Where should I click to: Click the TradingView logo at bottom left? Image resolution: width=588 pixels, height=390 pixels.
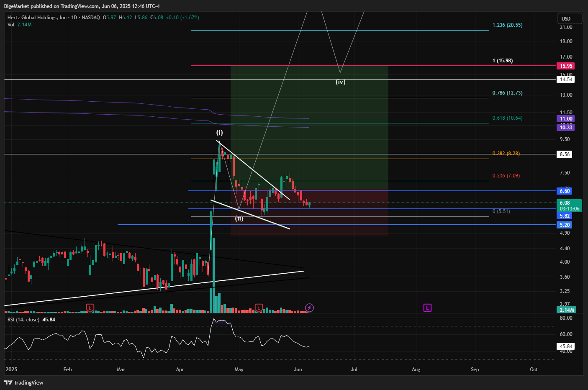pyautogui.click(x=24, y=382)
